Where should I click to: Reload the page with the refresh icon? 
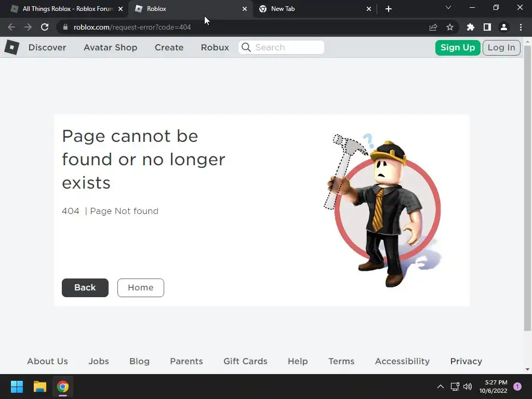pyautogui.click(x=45, y=27)
